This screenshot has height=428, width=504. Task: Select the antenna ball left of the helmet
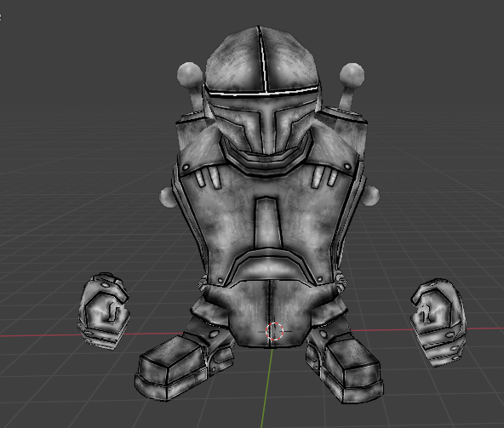(x=190, y=75)
